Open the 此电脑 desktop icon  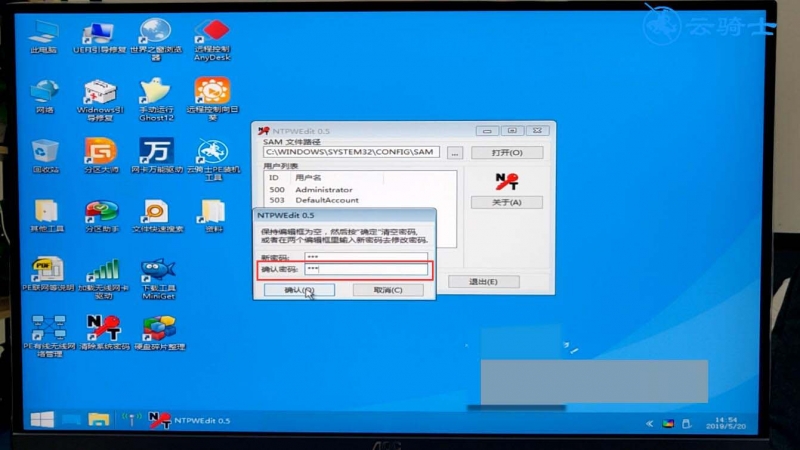click(x=44, y=37)
